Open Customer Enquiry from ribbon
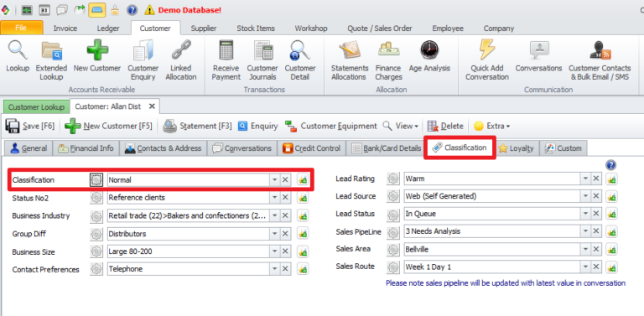 143,60
